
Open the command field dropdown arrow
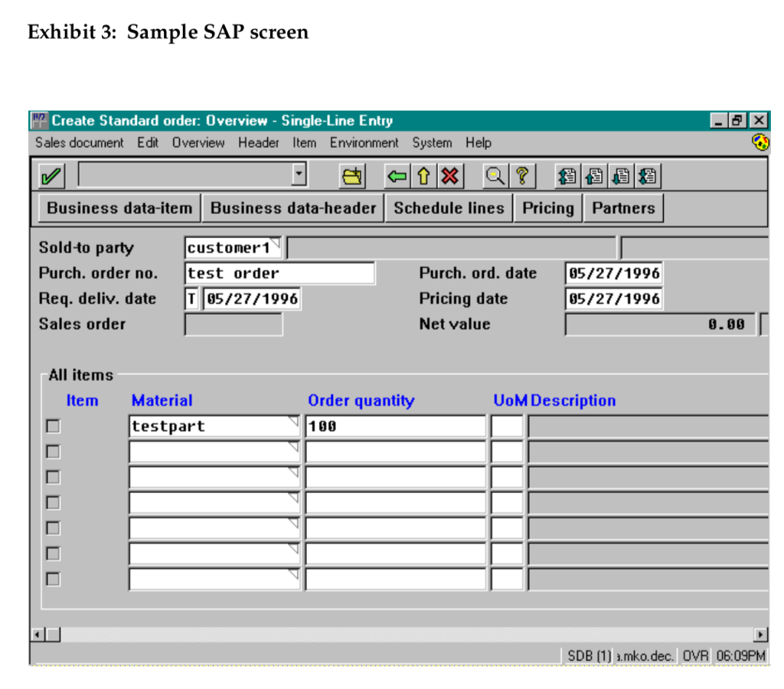tap(299, 174)
